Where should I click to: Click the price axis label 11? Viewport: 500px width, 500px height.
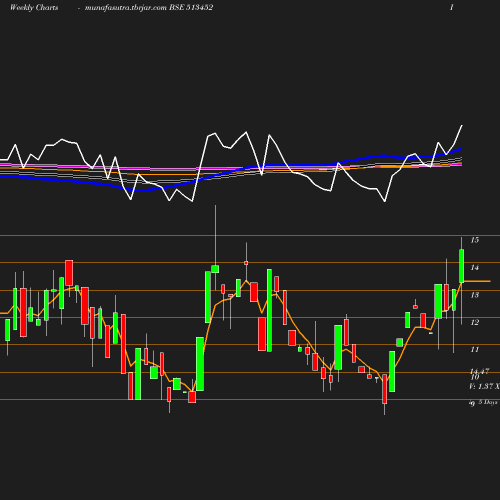click(x=475, y=349)
